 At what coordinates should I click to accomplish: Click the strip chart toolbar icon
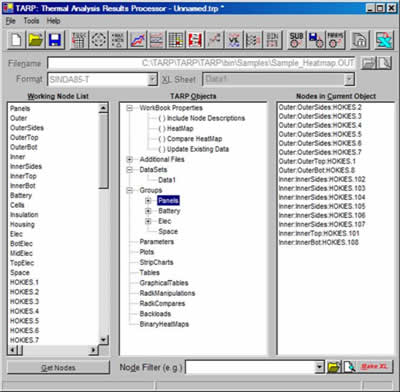click(156, 40)
